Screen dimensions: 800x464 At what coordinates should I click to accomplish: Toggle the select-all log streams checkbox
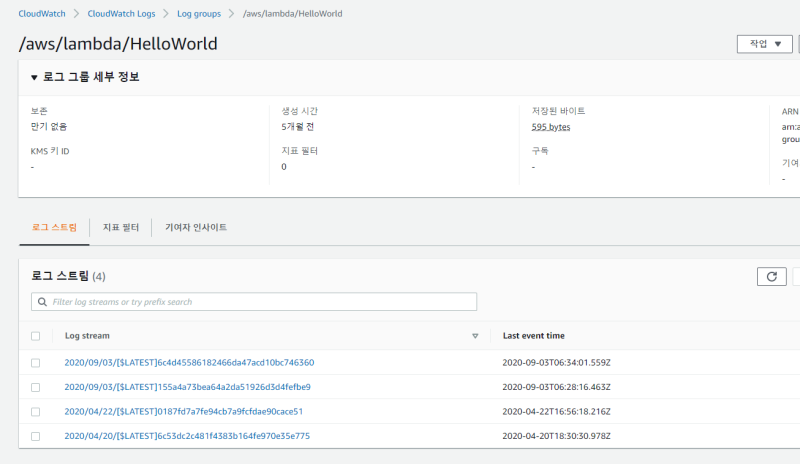tap(36, 336)
